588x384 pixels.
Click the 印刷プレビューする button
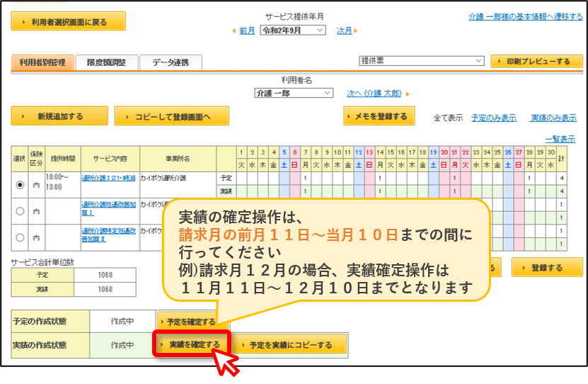pyautogui.click(x=536, y=61)
